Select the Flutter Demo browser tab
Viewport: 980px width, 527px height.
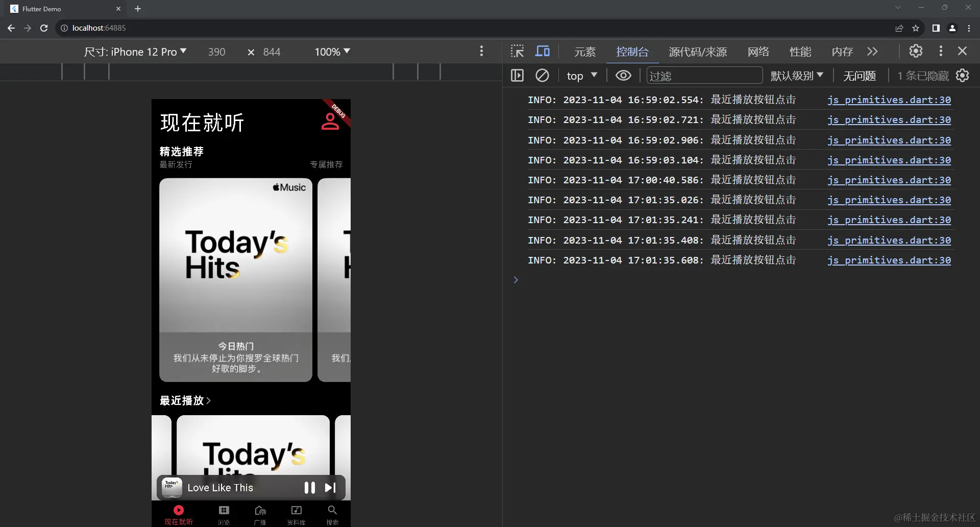(x=65, y=9)
